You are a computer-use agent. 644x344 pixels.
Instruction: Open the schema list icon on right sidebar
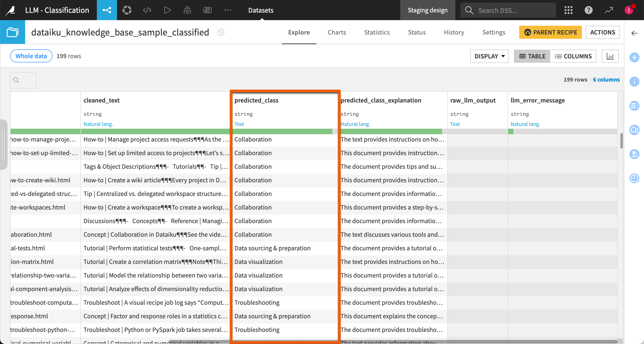coord(634,106)
